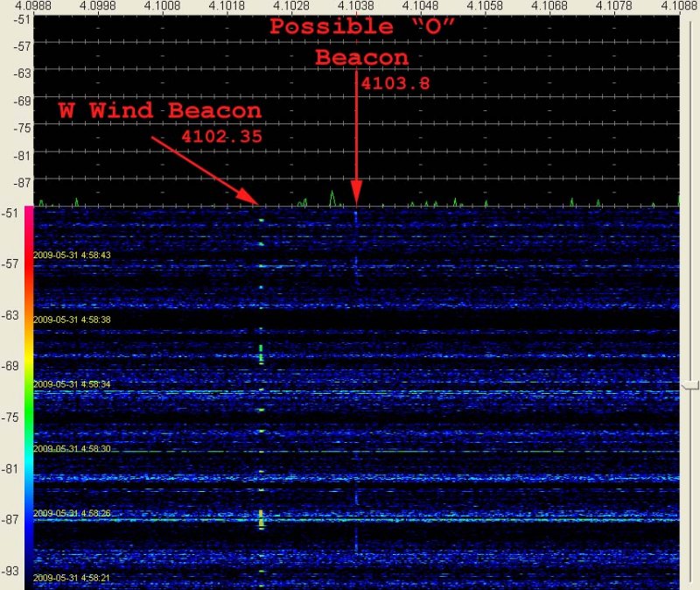
Task: Select the 4.1038 frequency axis label
Action: click(x=356, y=6)
